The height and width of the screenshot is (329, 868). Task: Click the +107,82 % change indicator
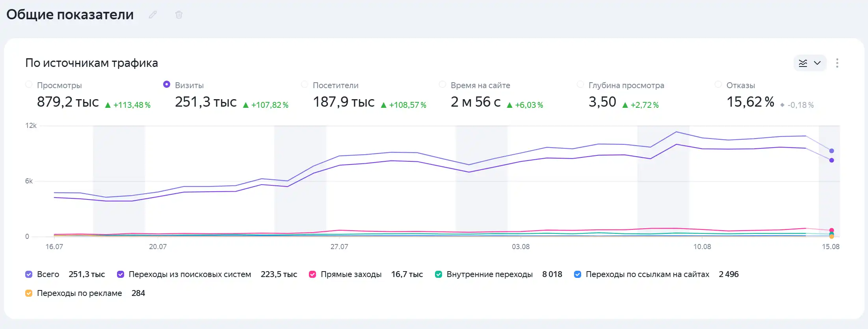pos(266,105)
